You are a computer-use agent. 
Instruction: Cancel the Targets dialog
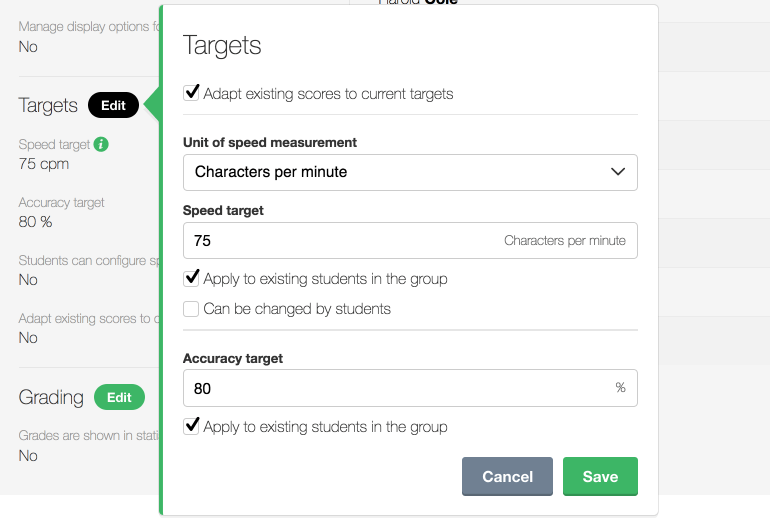pyautogui.click(x=507, y=477)
